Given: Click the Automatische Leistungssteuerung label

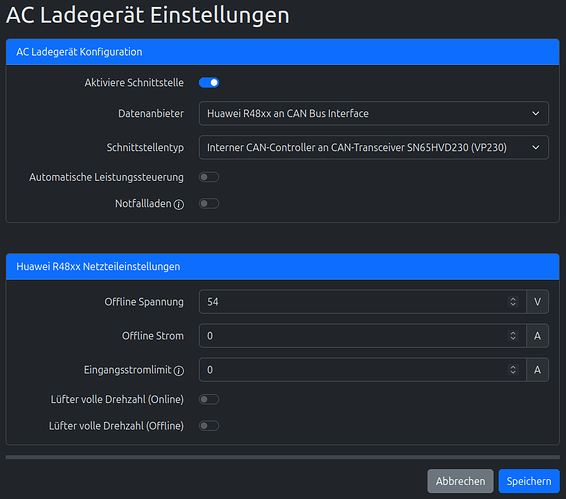Looking at the screenshot, I should click(106, 177).
